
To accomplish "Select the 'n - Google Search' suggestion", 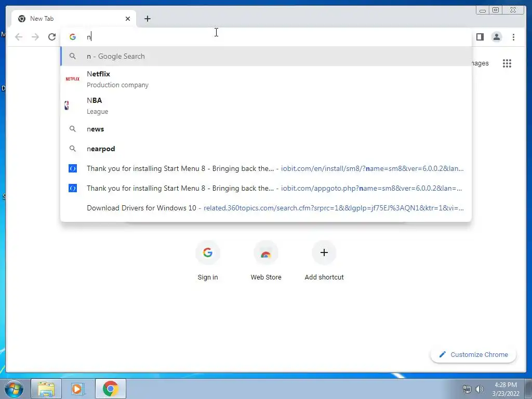I will point(266,56).
